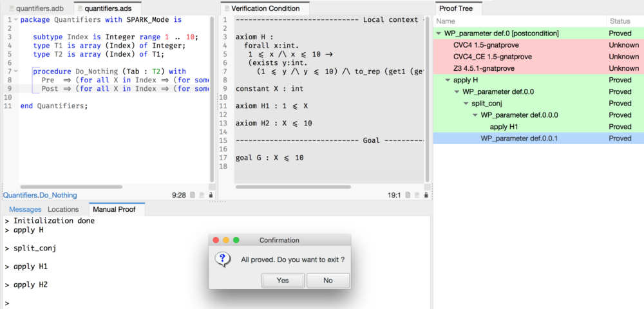Collapse the package Quantifiers code fold arrow
Screen dimensions: 644x309
(15, 20)
